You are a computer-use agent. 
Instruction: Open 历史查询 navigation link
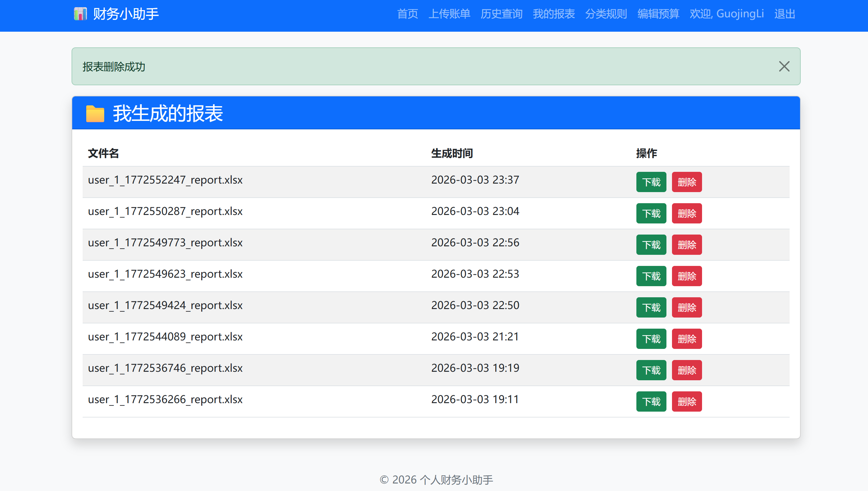[501, 14]
